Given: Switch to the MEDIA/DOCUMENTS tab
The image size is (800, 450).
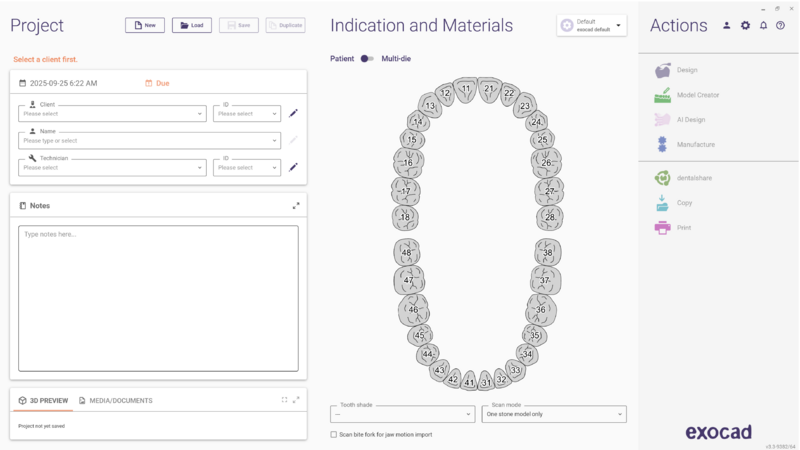Looking at the screenshot, I should (x=116, y=401).
